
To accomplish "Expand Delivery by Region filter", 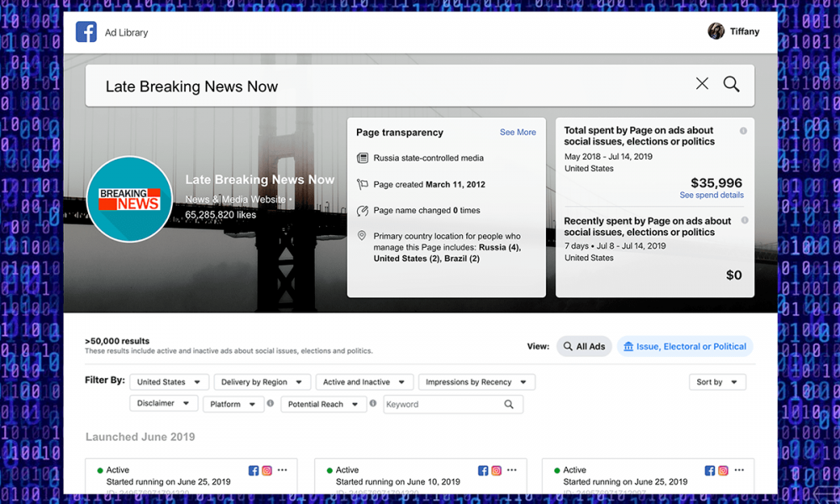I will [x=262, y=382].
